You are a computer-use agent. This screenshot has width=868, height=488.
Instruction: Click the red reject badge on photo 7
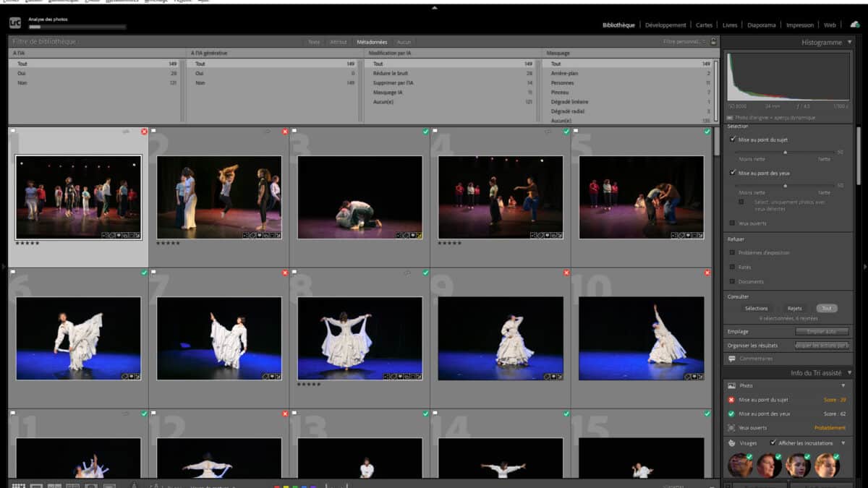pos(285,273)
